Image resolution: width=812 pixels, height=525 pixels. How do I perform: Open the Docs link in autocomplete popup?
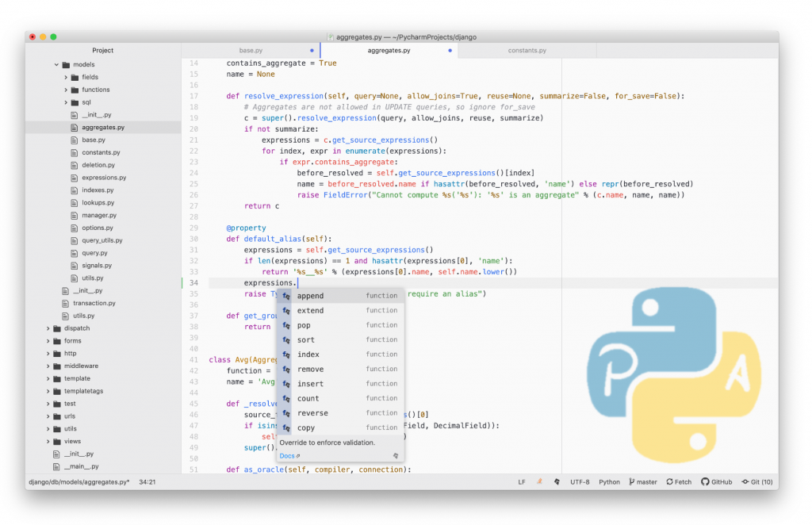coord(289,456)
